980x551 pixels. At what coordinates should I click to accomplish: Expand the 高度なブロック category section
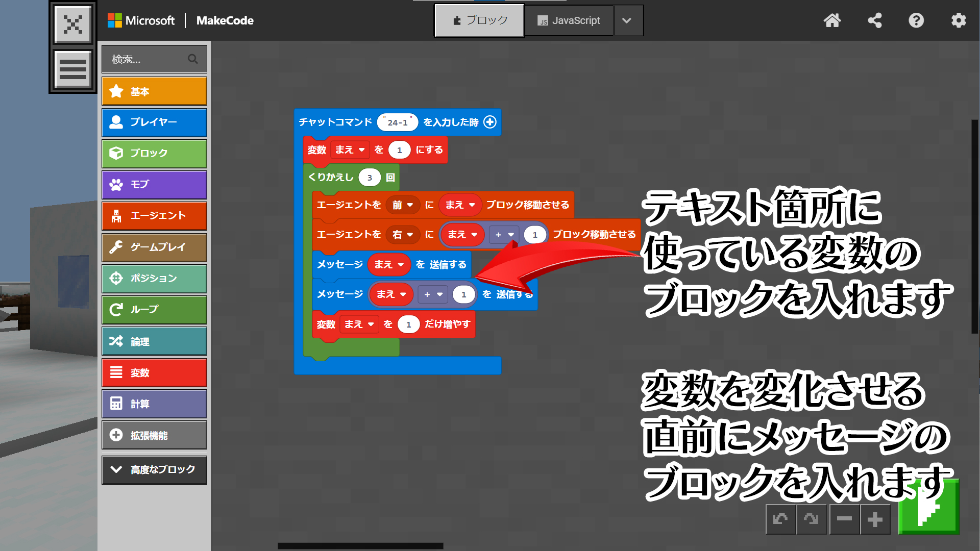(x=154, y=469)
